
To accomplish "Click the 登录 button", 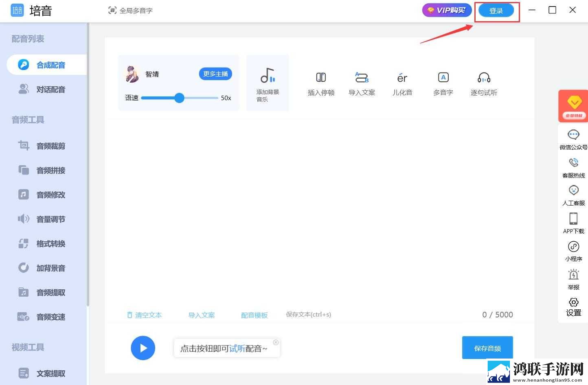I will pos(496,11).
